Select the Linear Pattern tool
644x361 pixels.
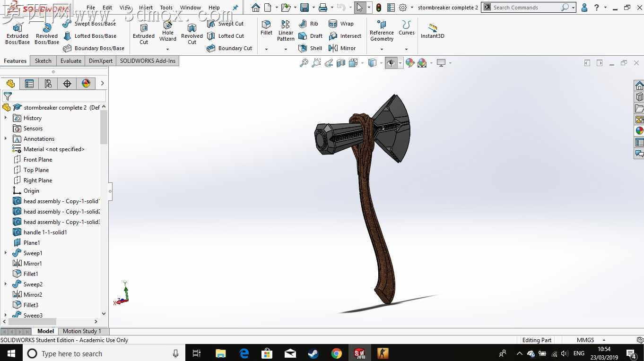286,31
